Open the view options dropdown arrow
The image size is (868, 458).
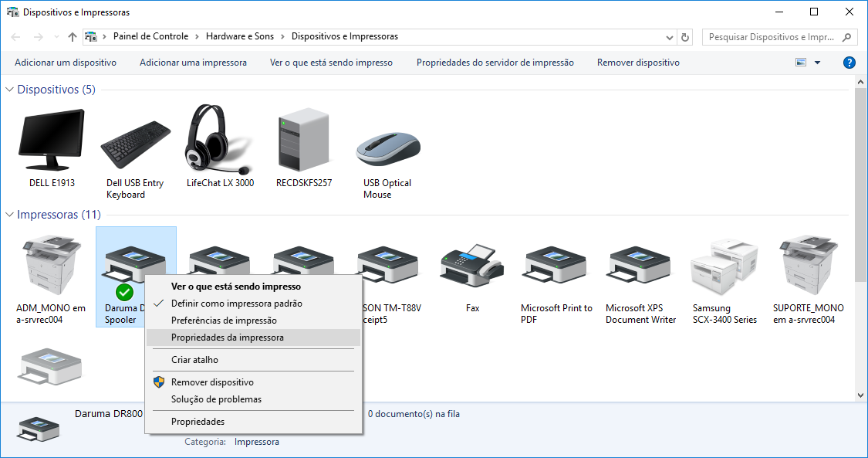817,63
